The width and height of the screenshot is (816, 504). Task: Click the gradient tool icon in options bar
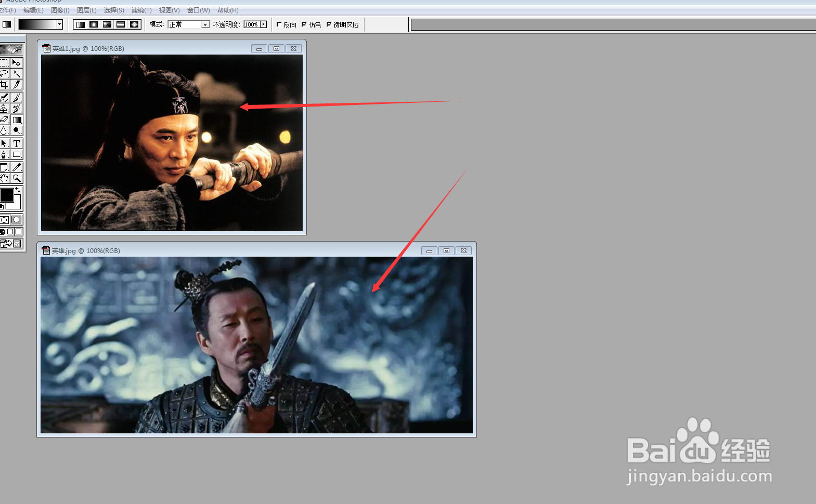[x=6, y=24]
